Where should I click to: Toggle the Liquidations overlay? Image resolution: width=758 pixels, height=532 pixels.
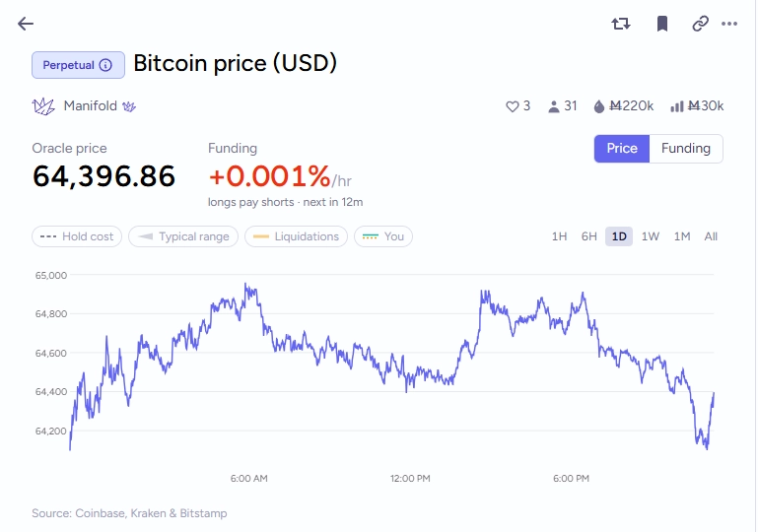(x=296, y=236)
